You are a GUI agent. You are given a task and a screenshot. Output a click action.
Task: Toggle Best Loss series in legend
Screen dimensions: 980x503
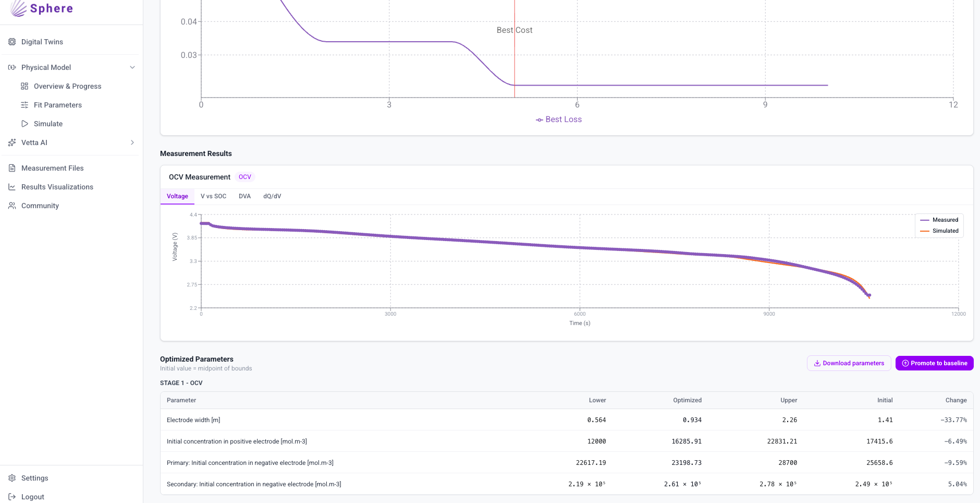click(559, 119)
